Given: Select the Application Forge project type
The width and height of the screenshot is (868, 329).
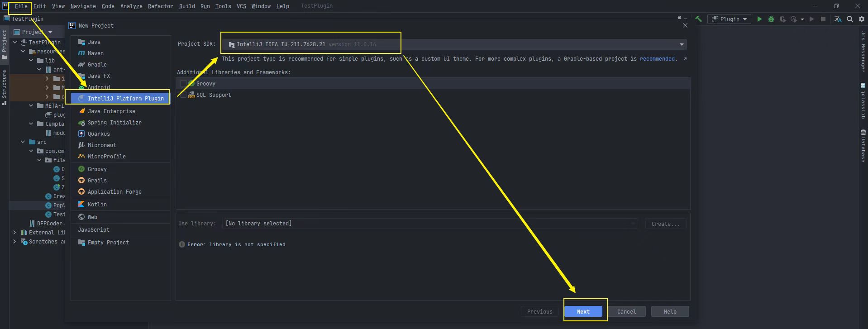Looking at the screenshot, I should click(x=120, y=191).
